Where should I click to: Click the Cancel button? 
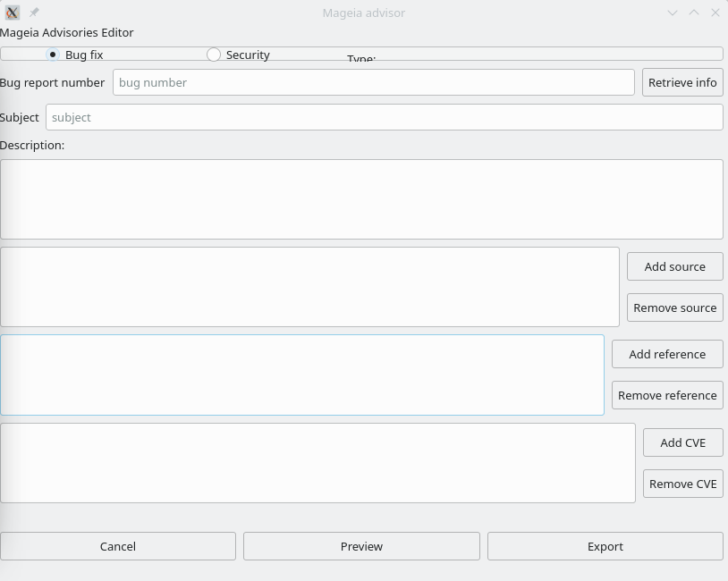tap(118, 546)
